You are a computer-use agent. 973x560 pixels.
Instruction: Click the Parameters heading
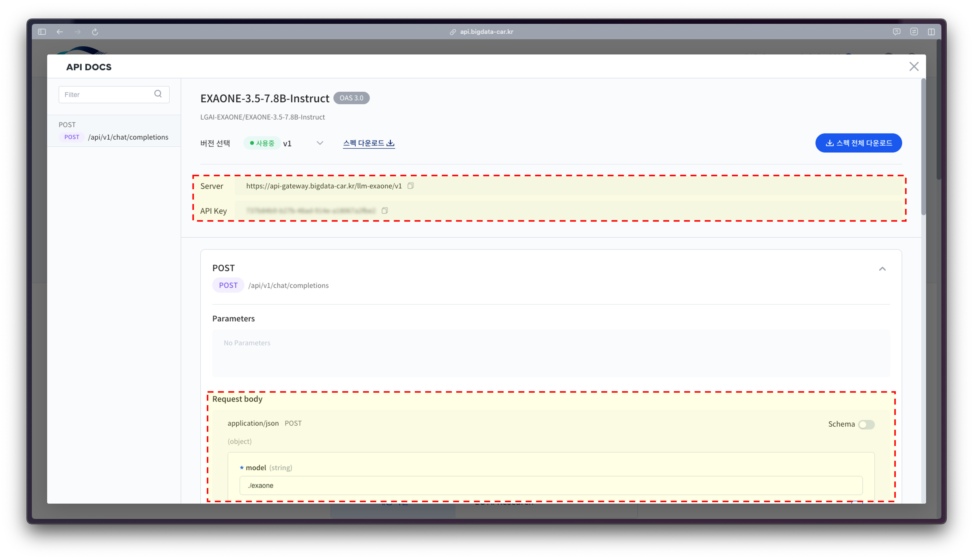[x=233, y=318]
